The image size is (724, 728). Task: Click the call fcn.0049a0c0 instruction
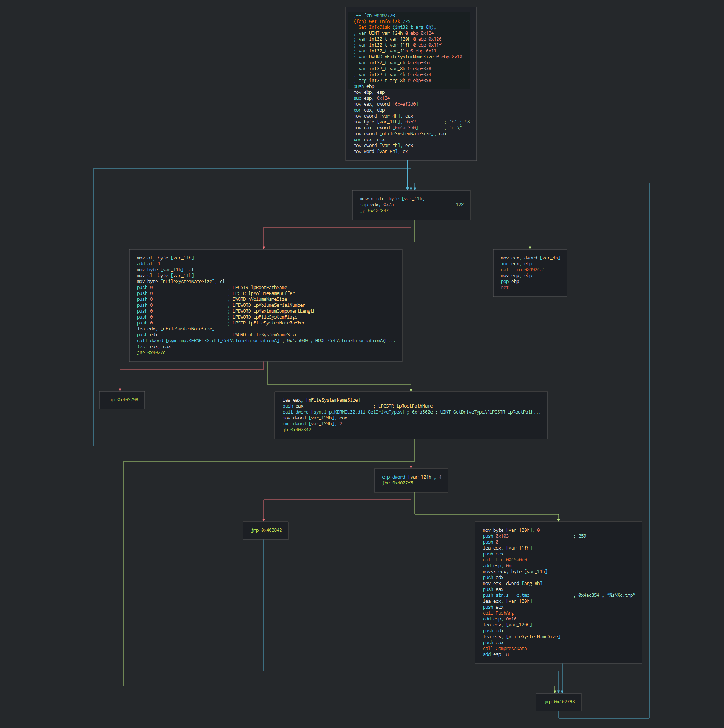(x=504, y=560)
